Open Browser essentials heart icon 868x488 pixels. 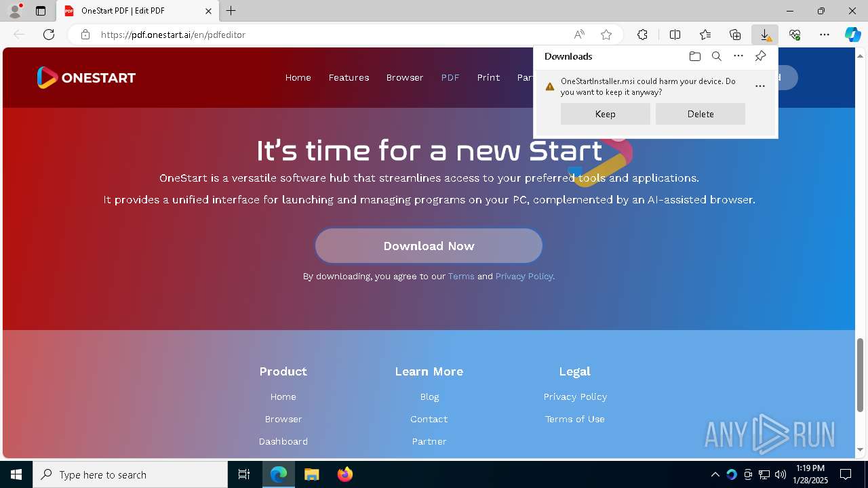(x=795, y=35)
